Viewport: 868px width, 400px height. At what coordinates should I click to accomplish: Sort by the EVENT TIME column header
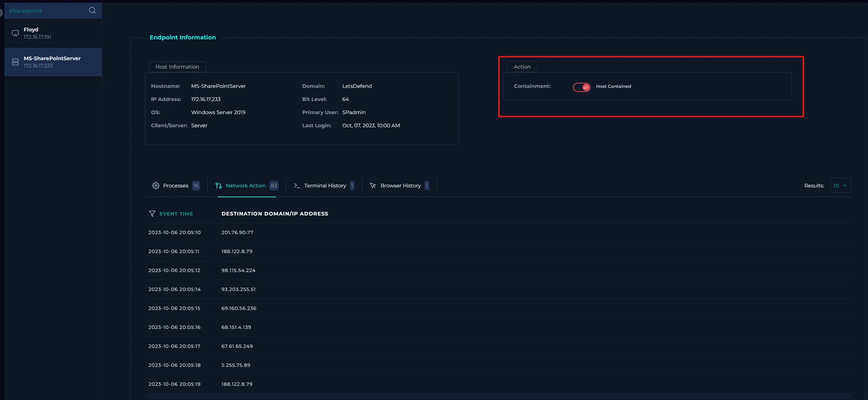click(x=176, y=214)
